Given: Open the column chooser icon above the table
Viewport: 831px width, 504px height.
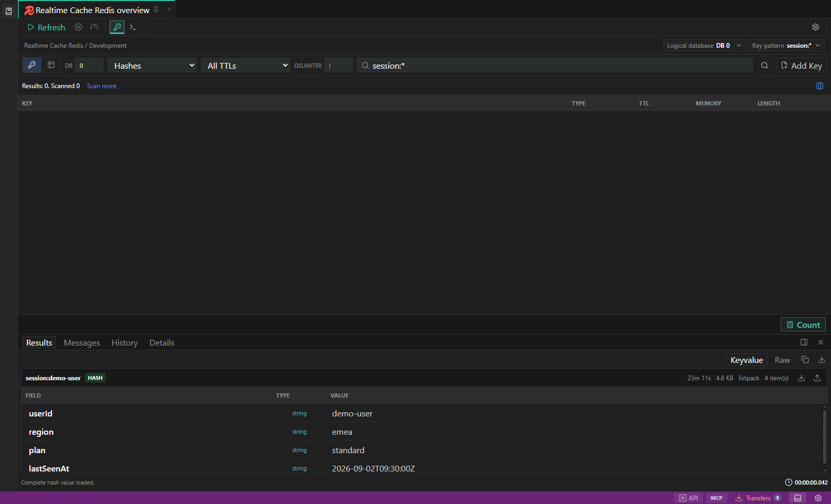Looking at the screenshot, I should pos(819,86).
